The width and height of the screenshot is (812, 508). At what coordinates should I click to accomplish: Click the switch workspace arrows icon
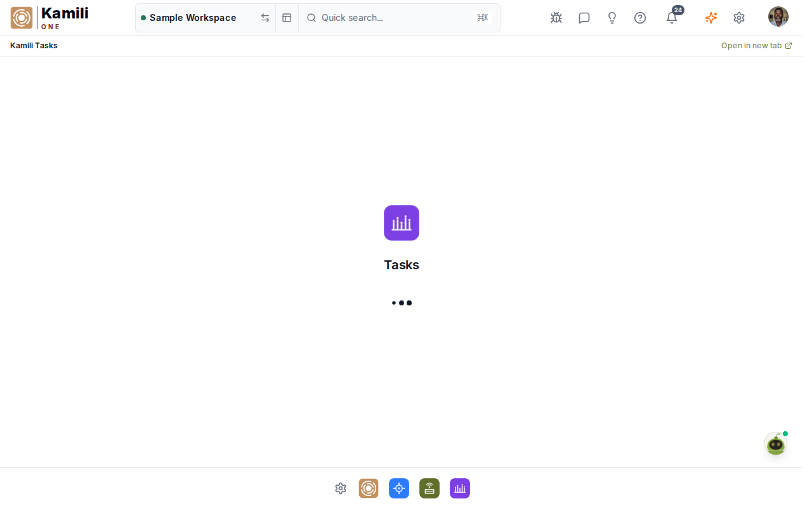tap(265, 18)
